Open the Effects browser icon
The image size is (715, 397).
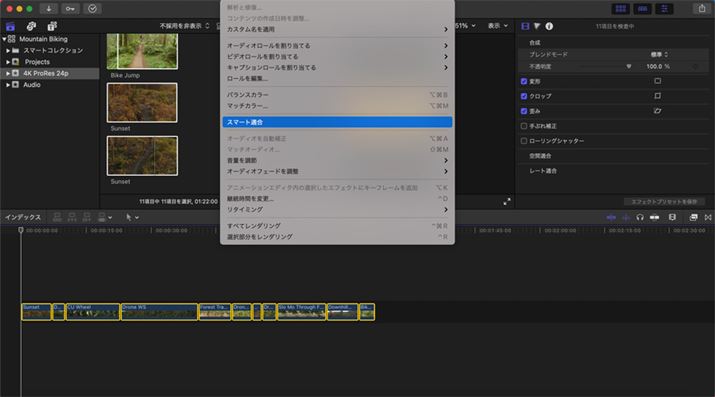point(693,217)
